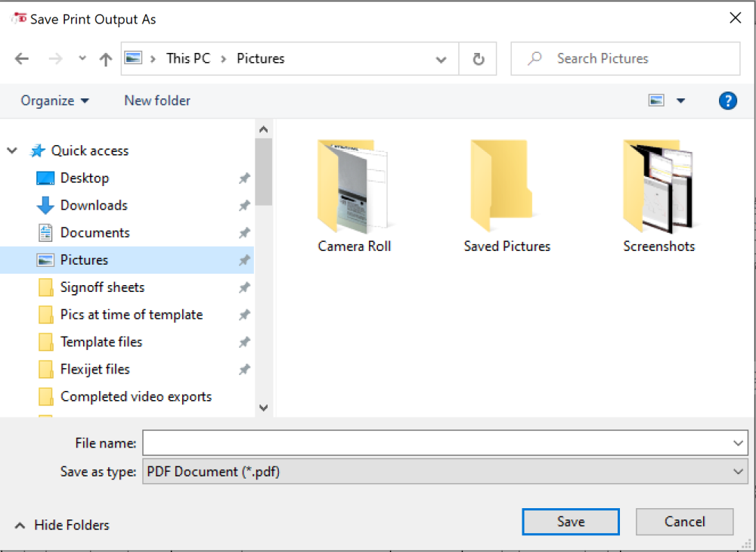Navigate up one folder level
This screenshot has height=552, width=756.
point(105,58)
